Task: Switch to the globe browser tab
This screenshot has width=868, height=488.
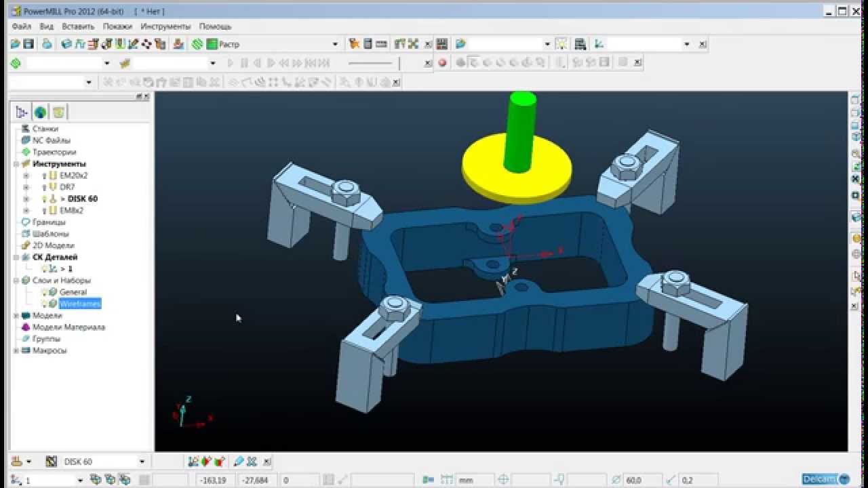Action: [41, 113]
